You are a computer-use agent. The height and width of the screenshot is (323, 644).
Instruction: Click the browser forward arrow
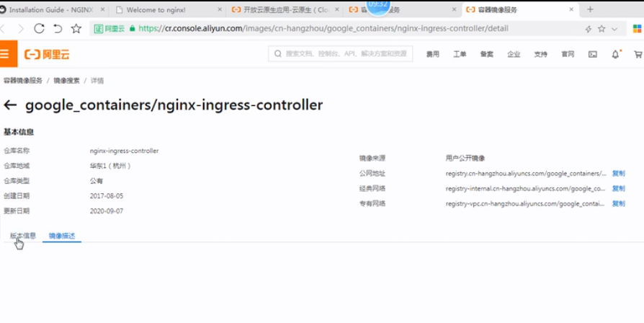click(x=21, y=28)
